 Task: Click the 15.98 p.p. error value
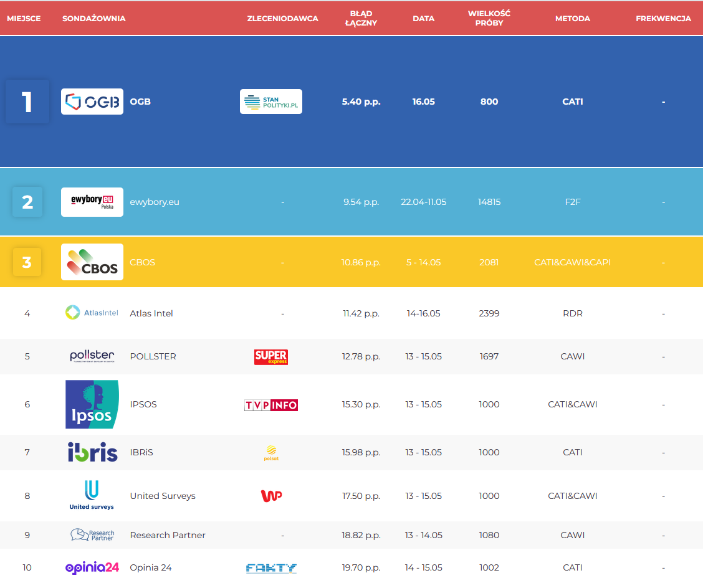coord(361,452)
